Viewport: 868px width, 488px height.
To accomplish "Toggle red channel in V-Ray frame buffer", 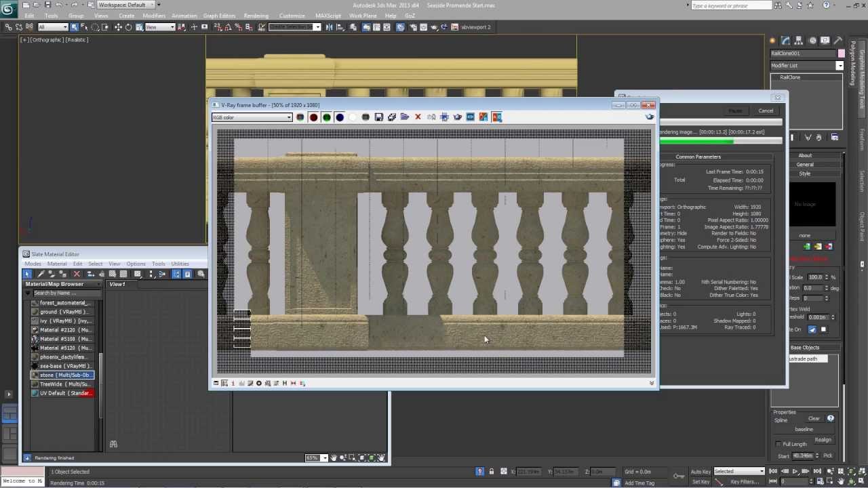I will [x=313, y=117].
